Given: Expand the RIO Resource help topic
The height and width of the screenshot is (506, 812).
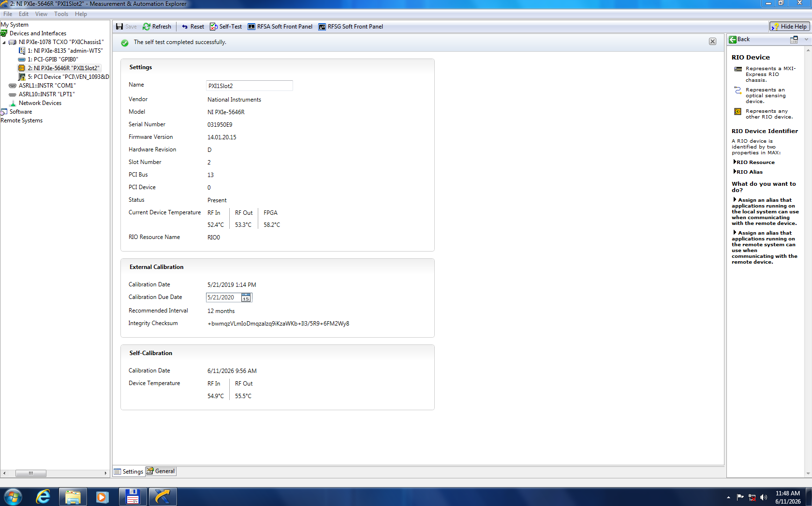Looking at the screenshot, I should [755, 163].
